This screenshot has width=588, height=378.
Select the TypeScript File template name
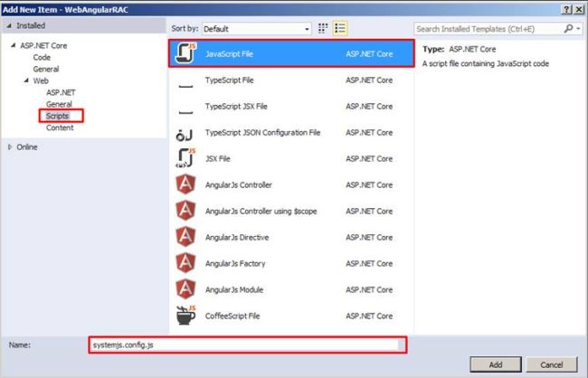click(229, 80)
